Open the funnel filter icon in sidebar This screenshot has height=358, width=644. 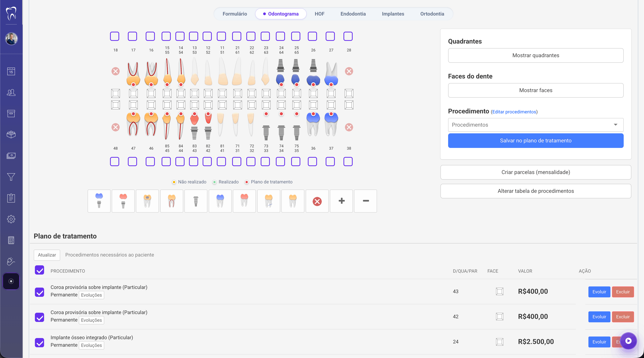pos(11,177)
